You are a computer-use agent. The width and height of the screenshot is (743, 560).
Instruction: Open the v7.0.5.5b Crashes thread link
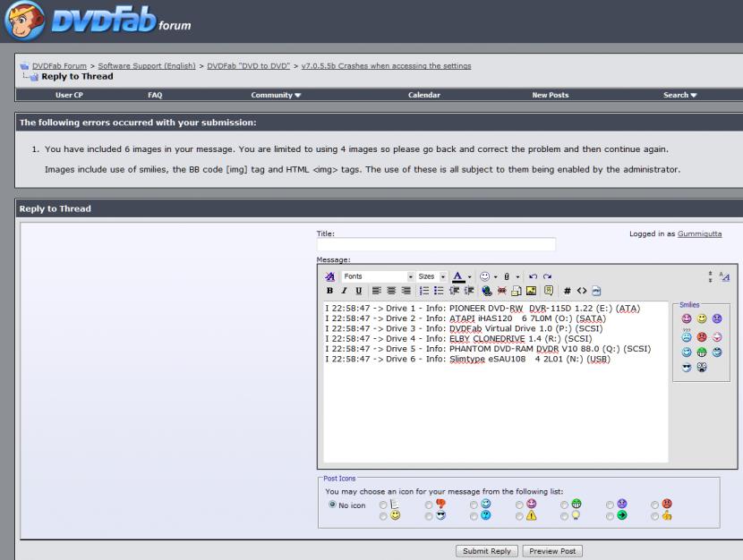386,66
